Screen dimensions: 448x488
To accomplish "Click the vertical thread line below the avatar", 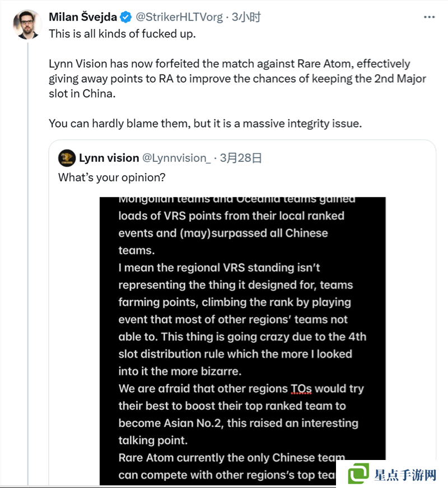I will [x=27, y=252].
